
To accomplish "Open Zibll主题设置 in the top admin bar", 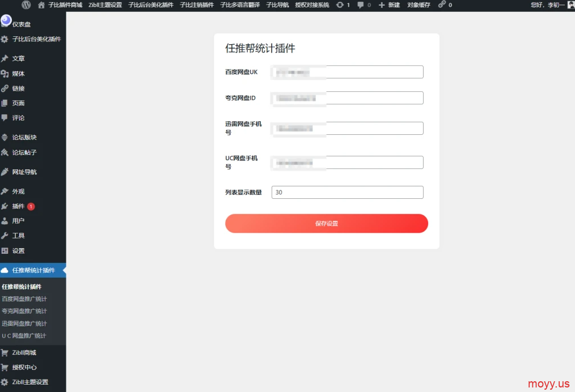I will click(105, 5).
